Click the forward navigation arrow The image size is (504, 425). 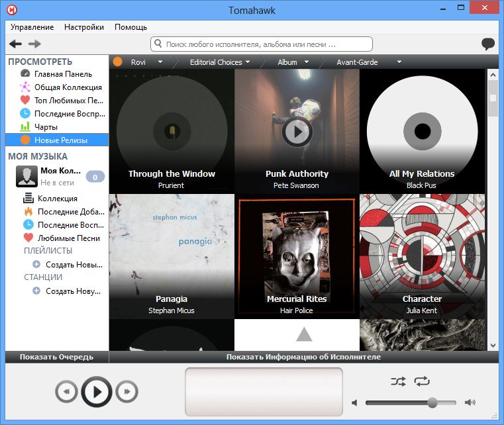tap(34, 44)
